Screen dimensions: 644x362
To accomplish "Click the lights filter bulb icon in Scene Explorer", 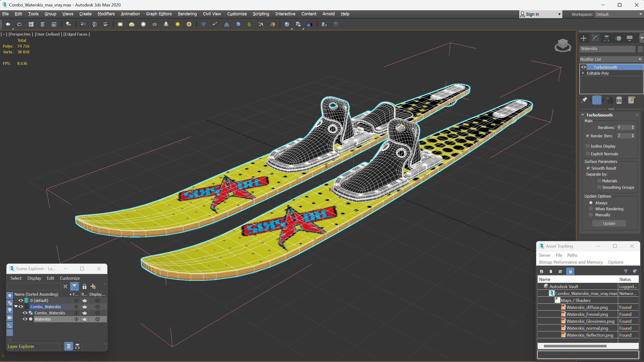I will 10,310.
